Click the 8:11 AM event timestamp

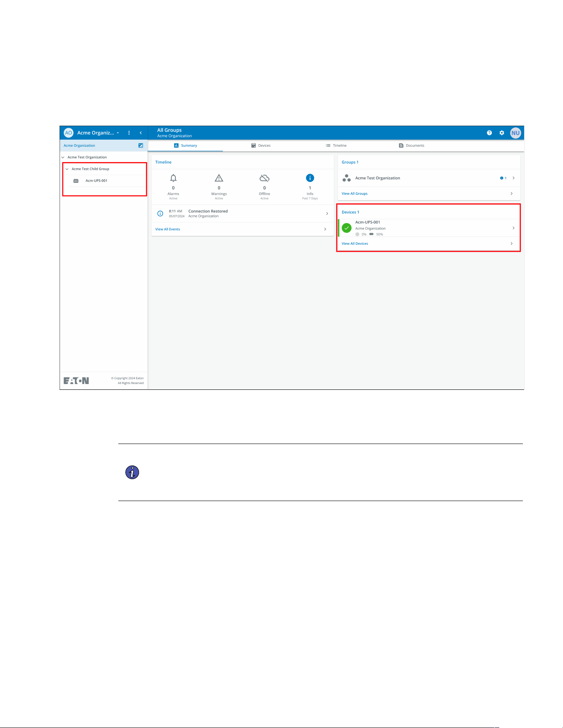tap(175, 211)
